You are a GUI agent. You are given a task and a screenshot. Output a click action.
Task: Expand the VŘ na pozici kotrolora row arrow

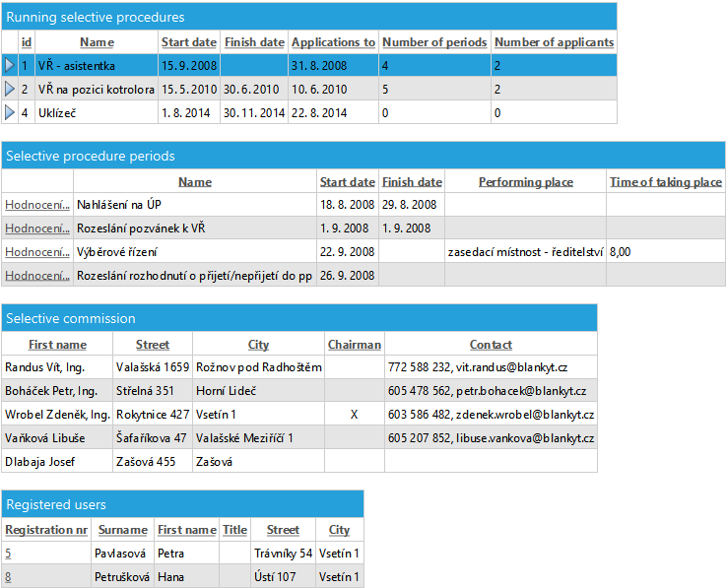(x=9, y=89)
